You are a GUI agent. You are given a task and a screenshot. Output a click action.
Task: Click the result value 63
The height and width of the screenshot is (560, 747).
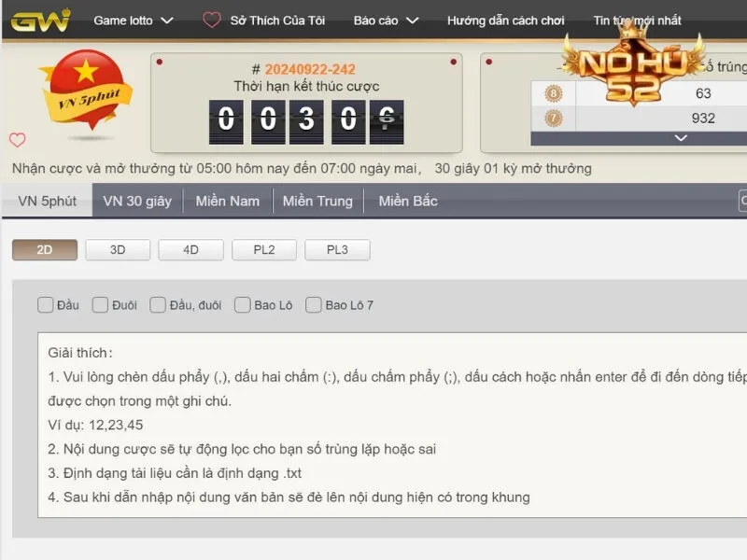[x=703, y=93]
